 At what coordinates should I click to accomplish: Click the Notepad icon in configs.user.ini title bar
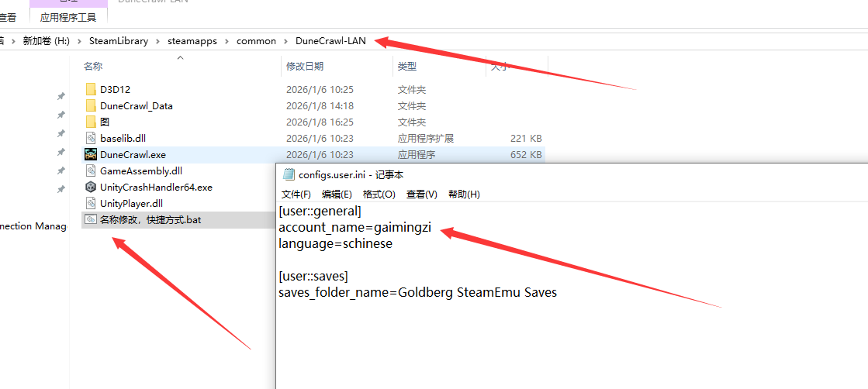(x=289, y=175)
